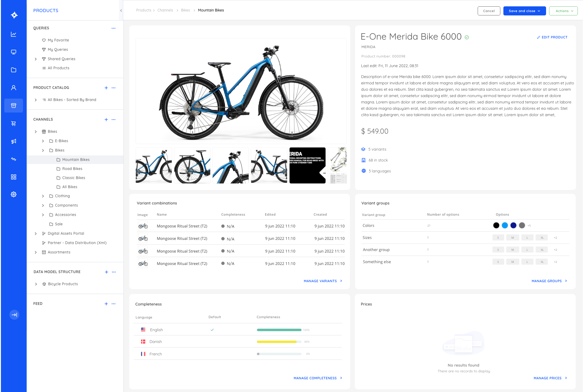Click the Cancel button
The height and width of the screenshot is (392, 583).
(x=489, y=11)
